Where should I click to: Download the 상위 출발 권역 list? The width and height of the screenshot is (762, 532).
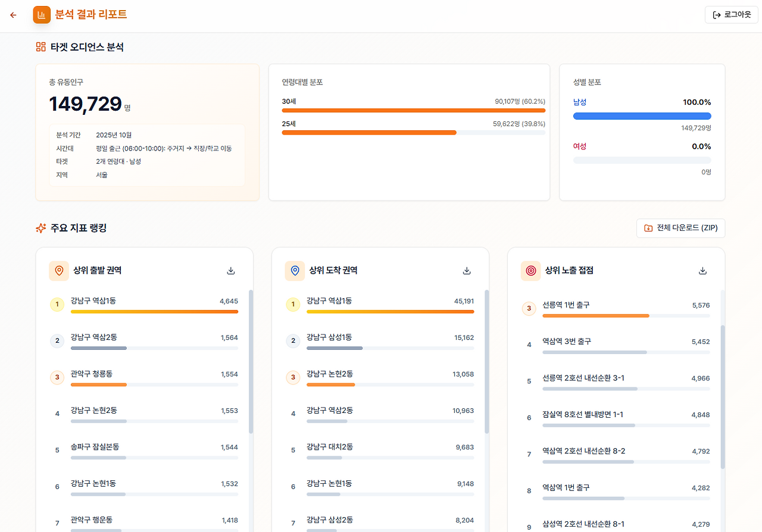231,271
